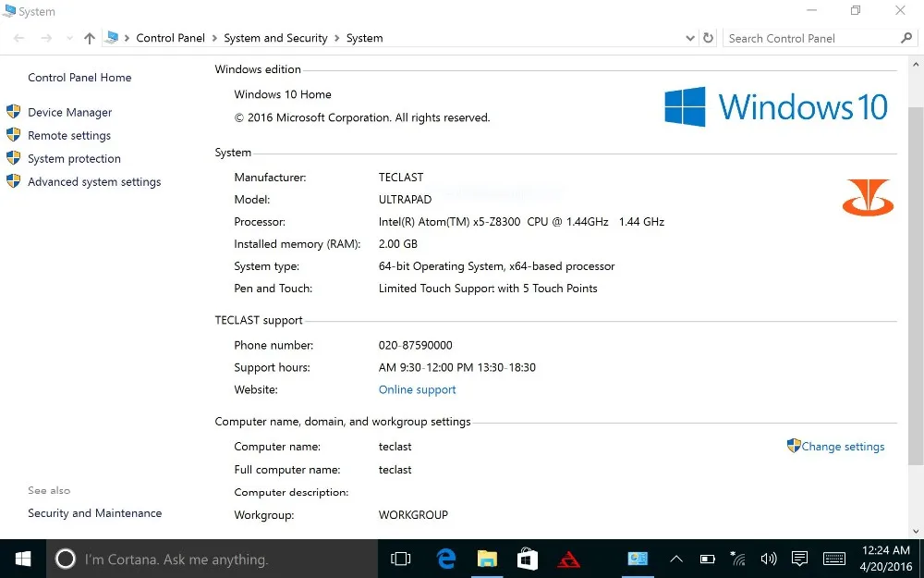924x578 pixels.
Task: Open the Wi-Fi network tray icon
Action: [x=737, y=559]
